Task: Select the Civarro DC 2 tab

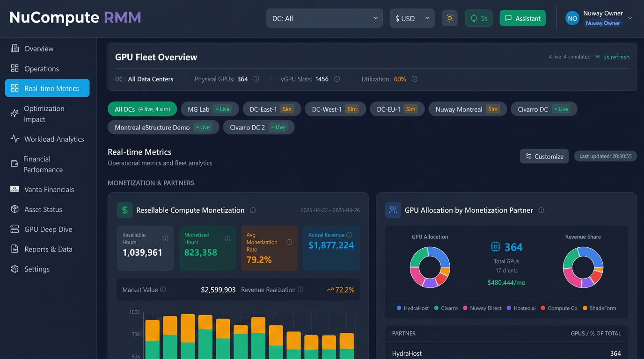Action: click(x=259, y=127)
